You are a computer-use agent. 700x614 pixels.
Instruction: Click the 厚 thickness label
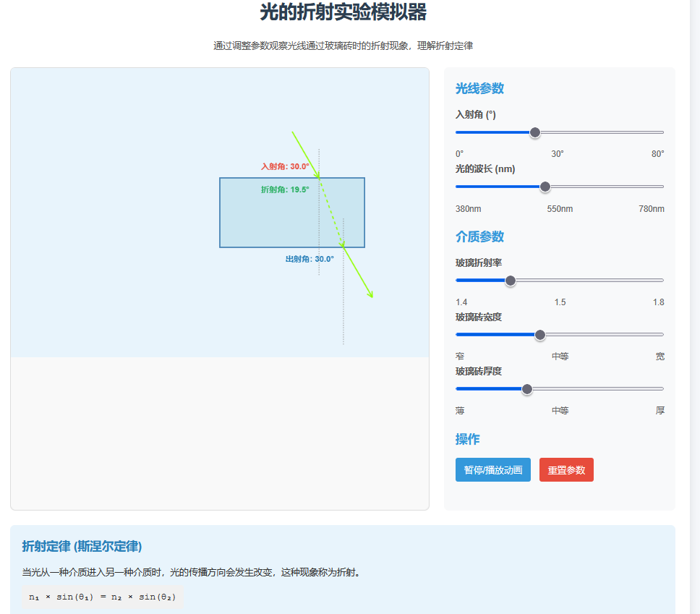660,410
